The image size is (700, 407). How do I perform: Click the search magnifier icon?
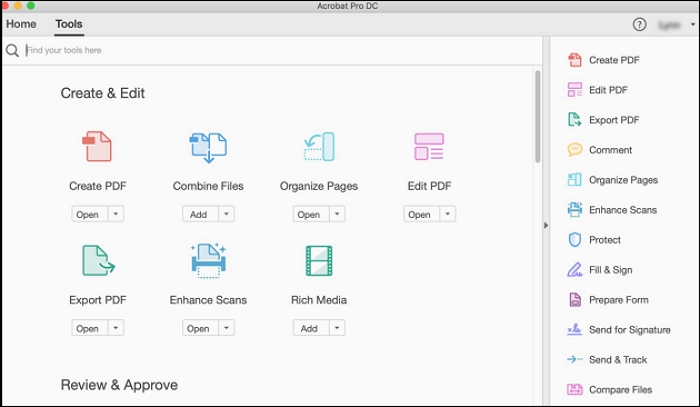pyautogui.click(x=12, y=50)
